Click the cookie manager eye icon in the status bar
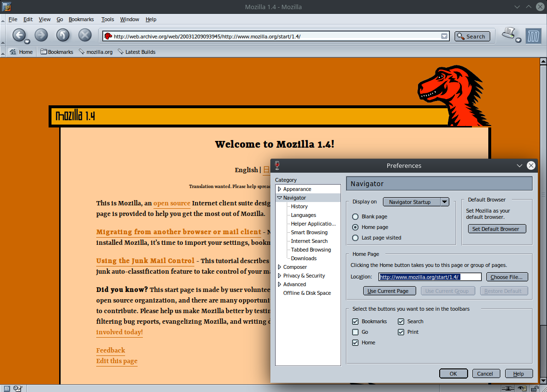This screenshot has height=392, width=547. click(x=522, y=389)
